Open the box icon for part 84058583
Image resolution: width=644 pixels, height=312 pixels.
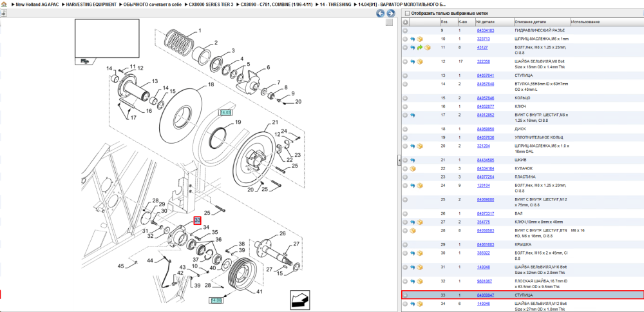pos(413,231)
